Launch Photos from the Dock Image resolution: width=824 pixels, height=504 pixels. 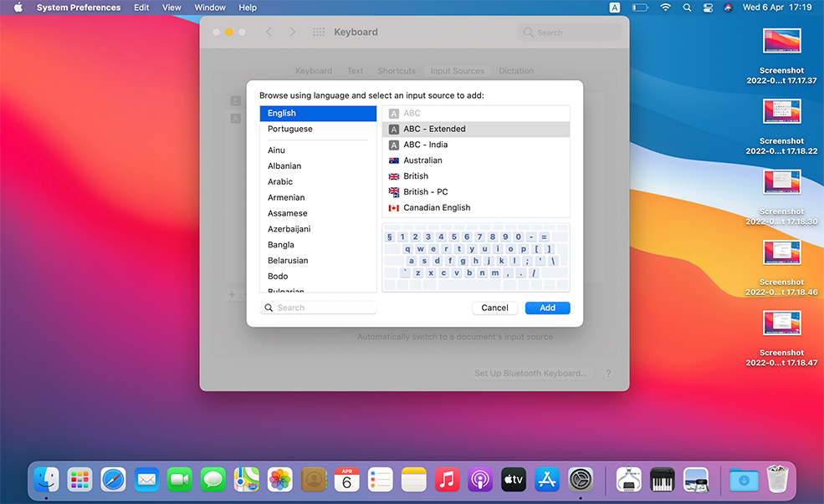coord(280,479)
